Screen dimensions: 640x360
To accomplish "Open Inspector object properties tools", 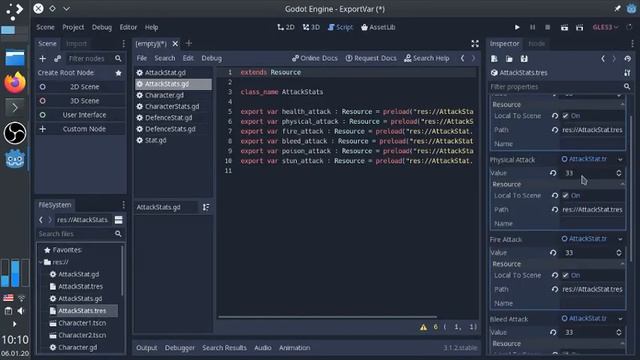I will (x=627, y=73).
